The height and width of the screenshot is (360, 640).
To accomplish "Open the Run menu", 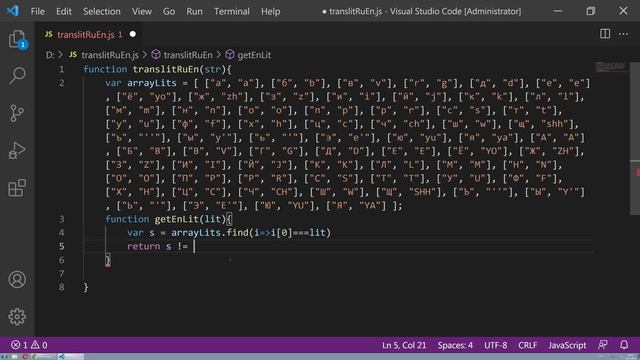I will tap(194, 11).
